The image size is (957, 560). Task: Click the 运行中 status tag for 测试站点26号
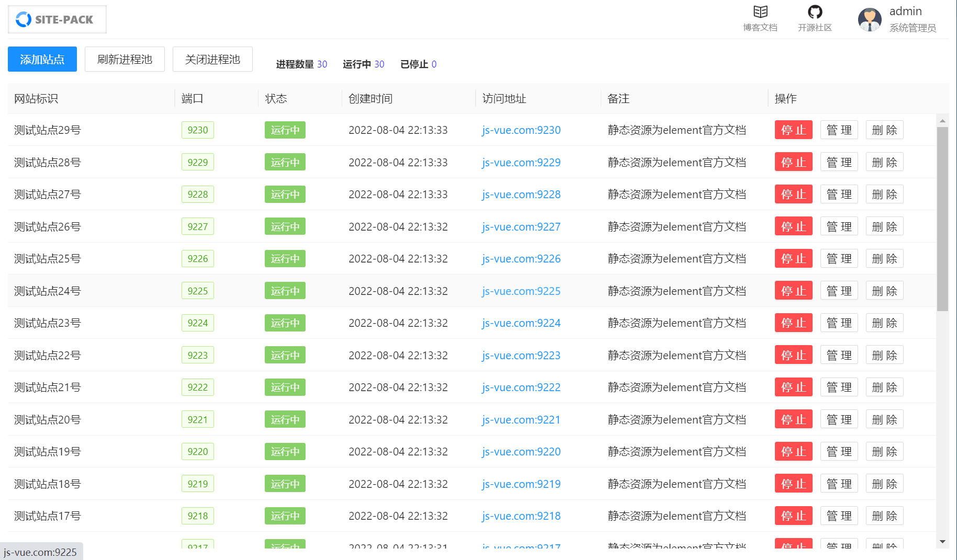[x=285, y=227]
